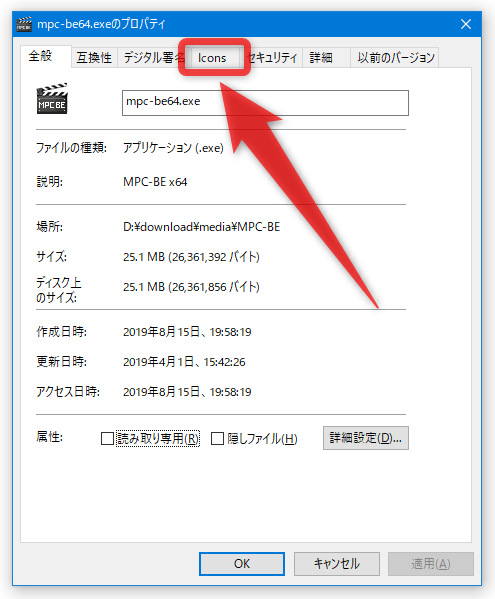Click the 属性: label
Screen dimensions: 495x599
point(50,437)
